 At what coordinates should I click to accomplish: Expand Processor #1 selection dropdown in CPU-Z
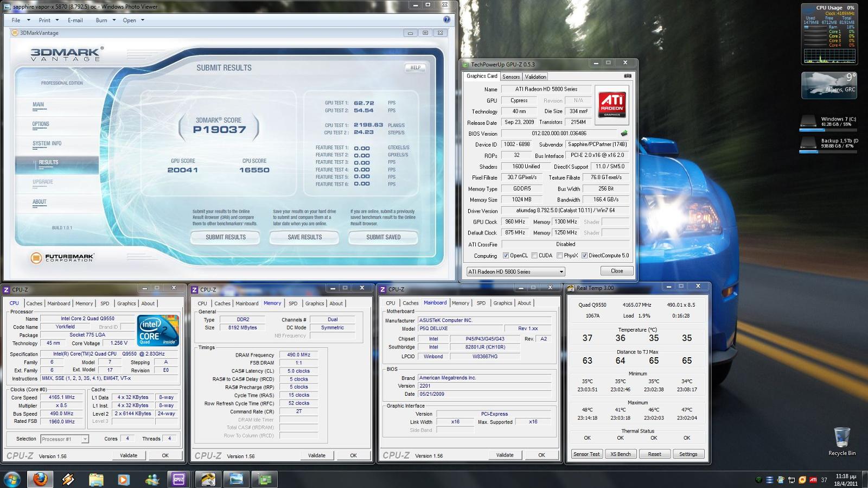pos(85,439)
